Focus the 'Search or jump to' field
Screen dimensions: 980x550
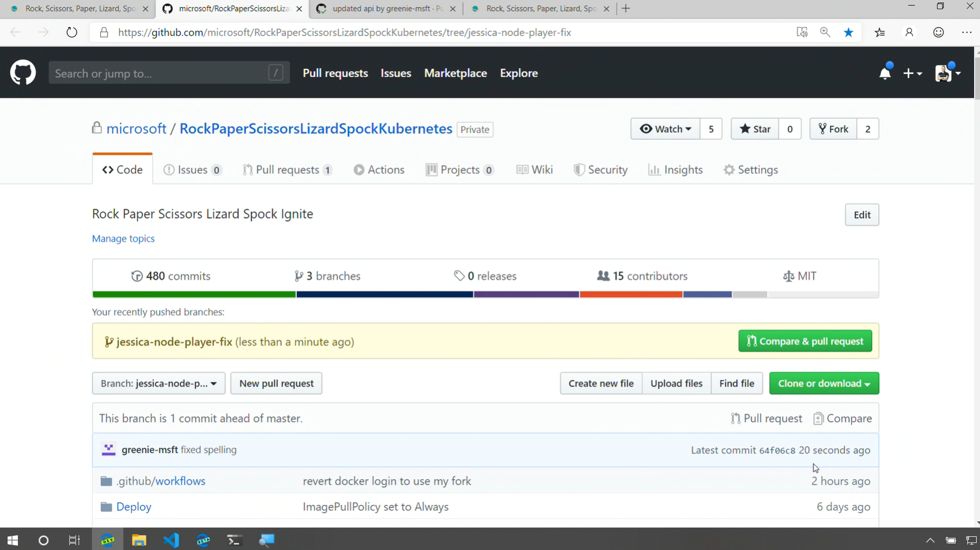(x=169, y=73)
